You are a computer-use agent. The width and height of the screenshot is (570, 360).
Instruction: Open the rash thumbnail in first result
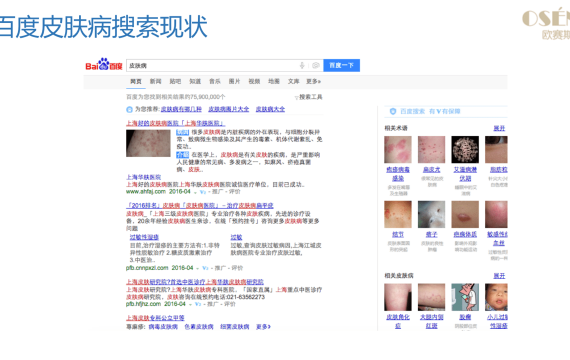click(x=148, y=143)
